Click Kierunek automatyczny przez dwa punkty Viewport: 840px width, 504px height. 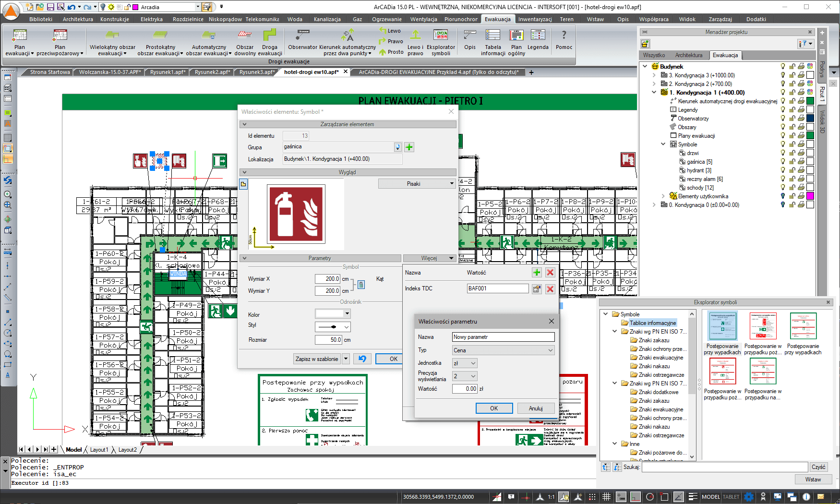click(x=348, y=42)
